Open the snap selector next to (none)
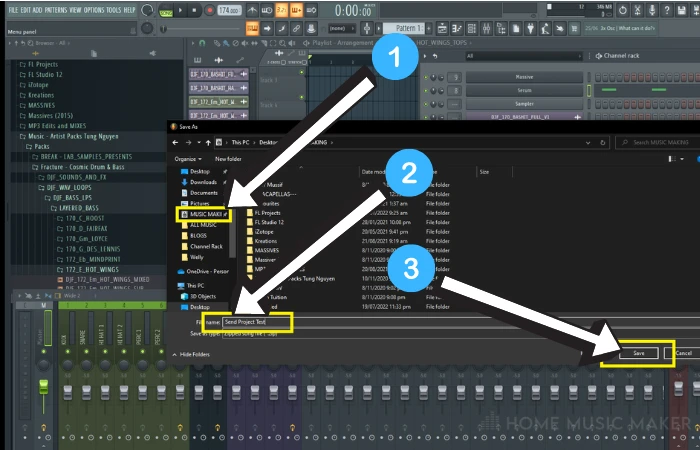700x450 pixels. 342,29
